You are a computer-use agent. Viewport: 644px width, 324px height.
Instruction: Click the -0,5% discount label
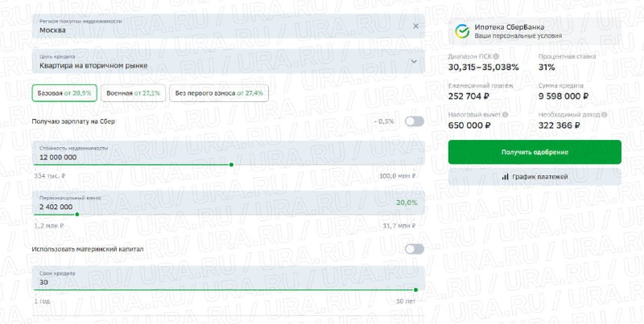click(384, 121)
